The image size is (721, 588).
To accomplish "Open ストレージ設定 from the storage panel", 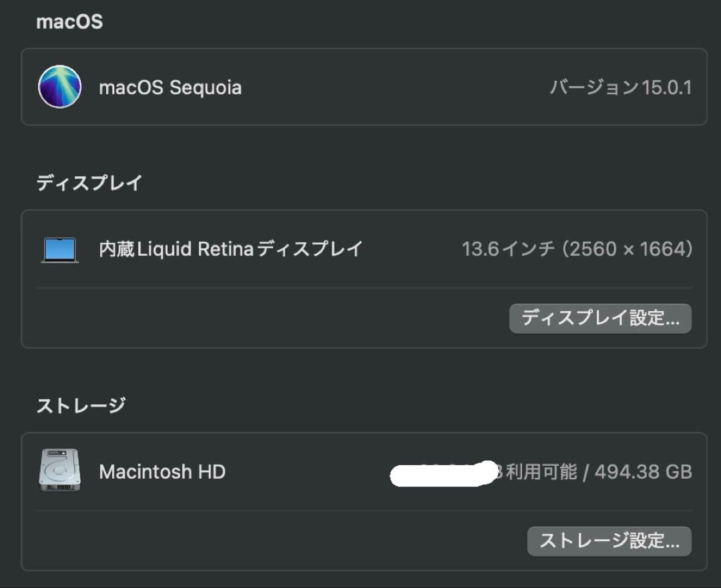I will tap(609, 541).
